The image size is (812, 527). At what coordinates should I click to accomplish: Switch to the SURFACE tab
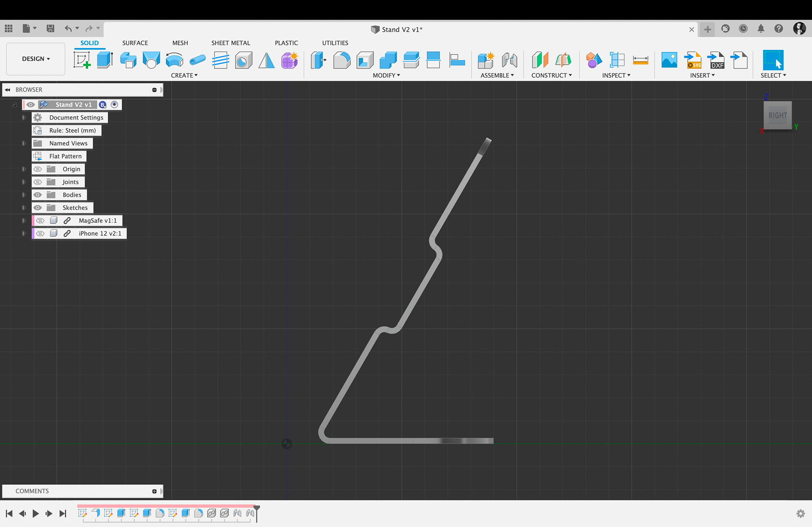[135, 43]
